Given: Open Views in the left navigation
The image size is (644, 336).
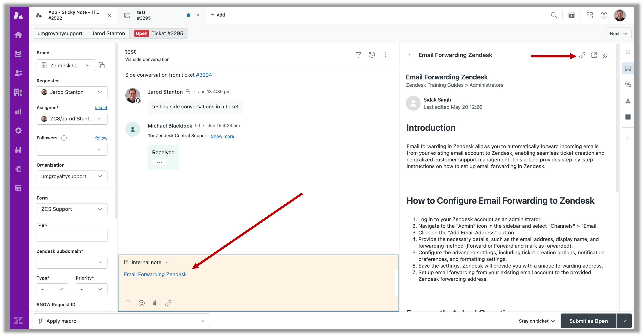Looking at the screenshot, I should point(18,54).
